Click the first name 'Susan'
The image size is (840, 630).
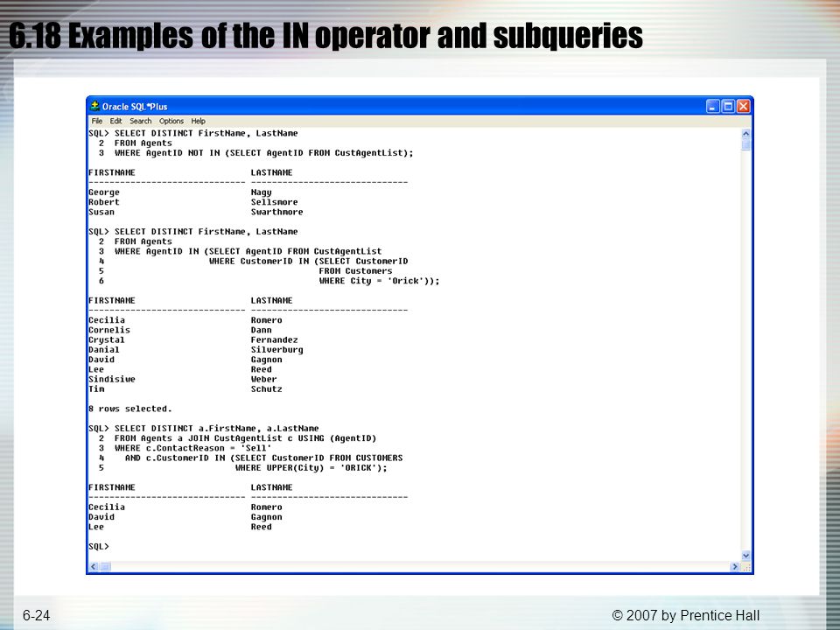point(101,212)
